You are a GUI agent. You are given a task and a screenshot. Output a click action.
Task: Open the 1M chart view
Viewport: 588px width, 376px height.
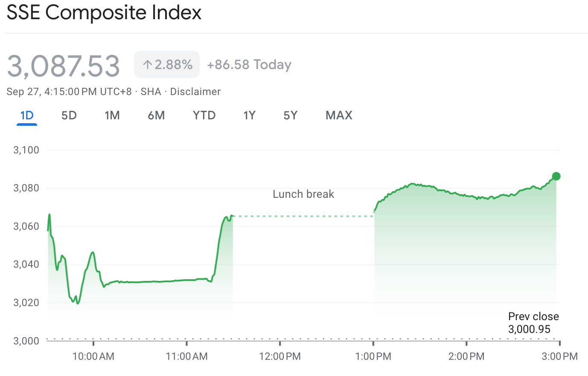[x=112, y=116]
